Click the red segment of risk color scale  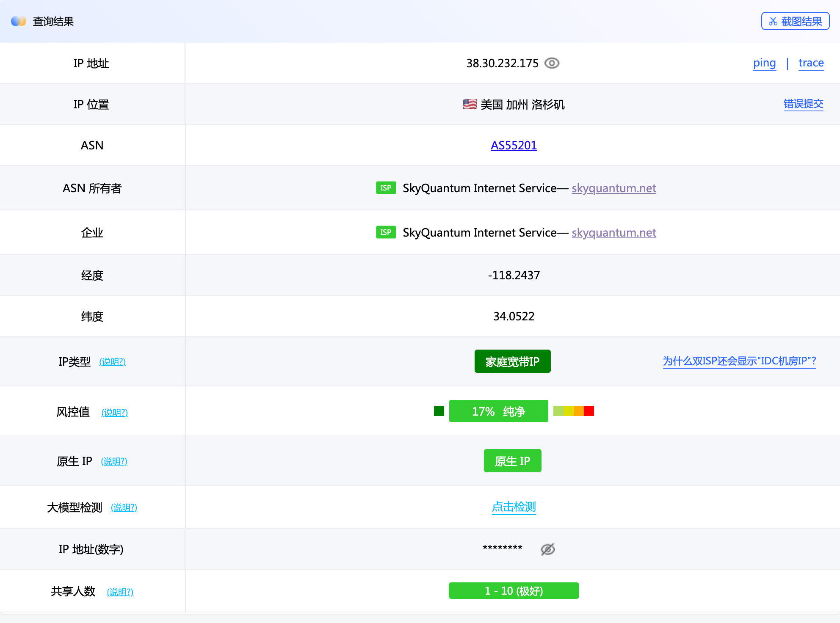point(589,411)
